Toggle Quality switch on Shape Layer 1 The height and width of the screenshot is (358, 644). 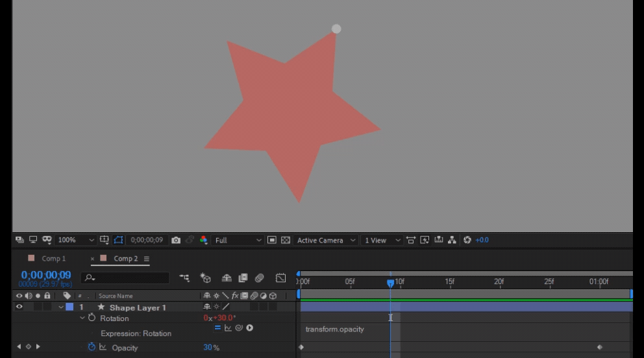click(x=226, y=307)
